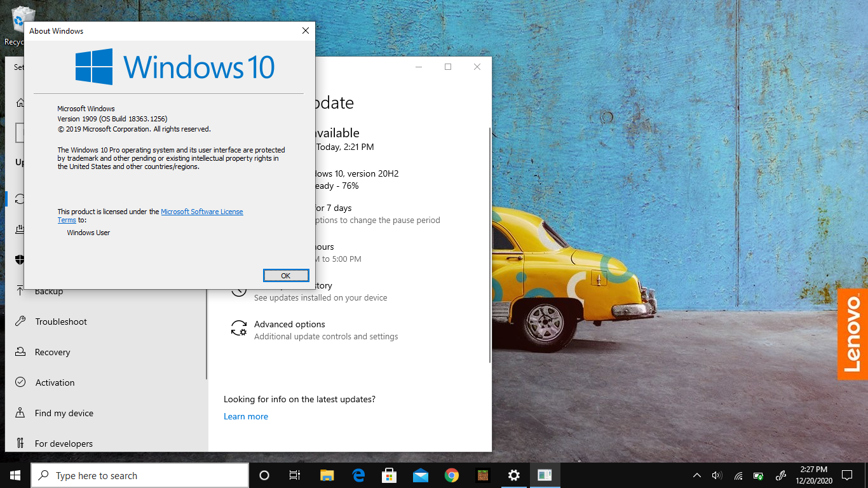Open Google Chrome from the taskbar
The height and width of the screenshot is (488, 868).
tap(452, 475)
